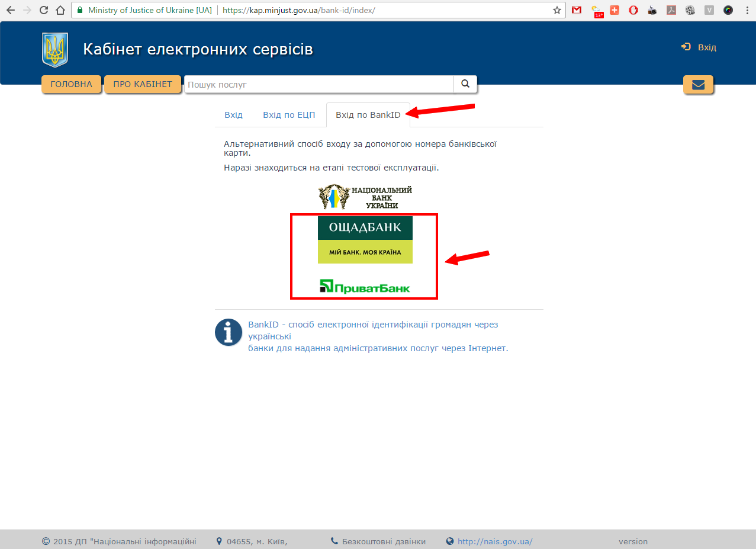The height and width of the screenshot is (549, 756).
Task: Click the version text in footer
Action: point(633,541)
